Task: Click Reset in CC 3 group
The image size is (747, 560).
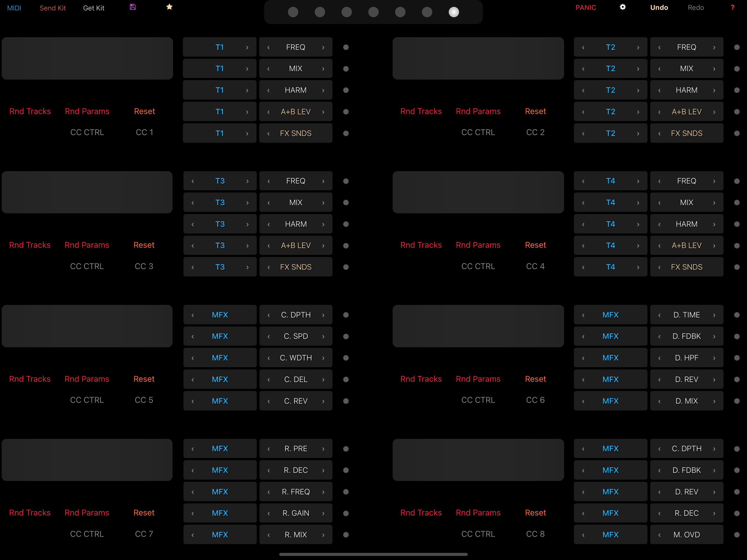Action: coord(144,245)
